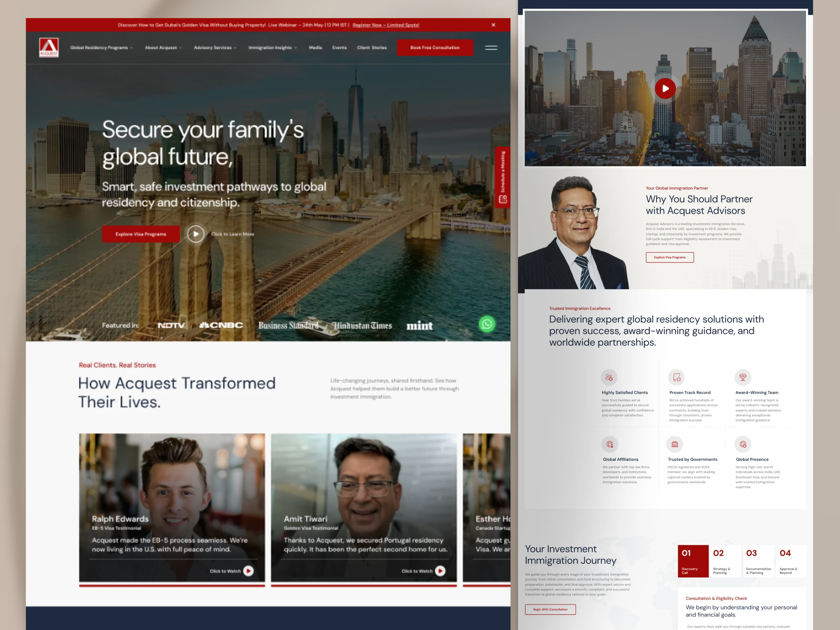Click the hero circular play icon
This screenshot has height=630, width=840.
tap(196, 234)
